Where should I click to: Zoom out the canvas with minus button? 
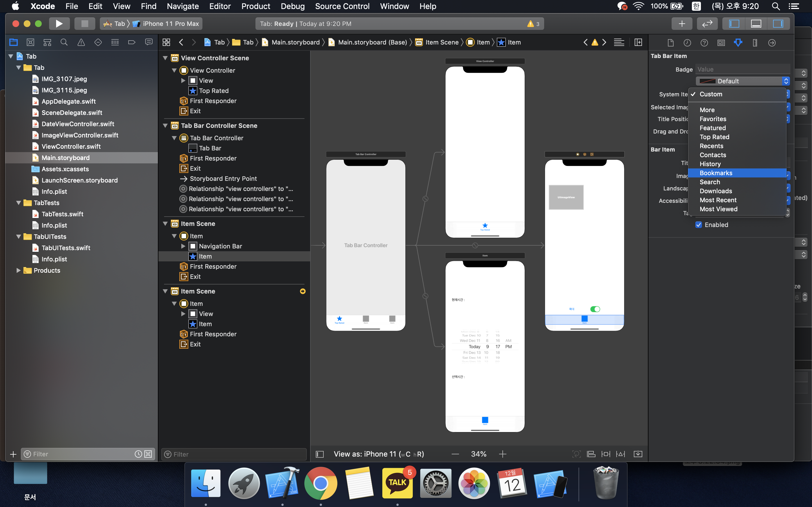(x=455, y=454)
